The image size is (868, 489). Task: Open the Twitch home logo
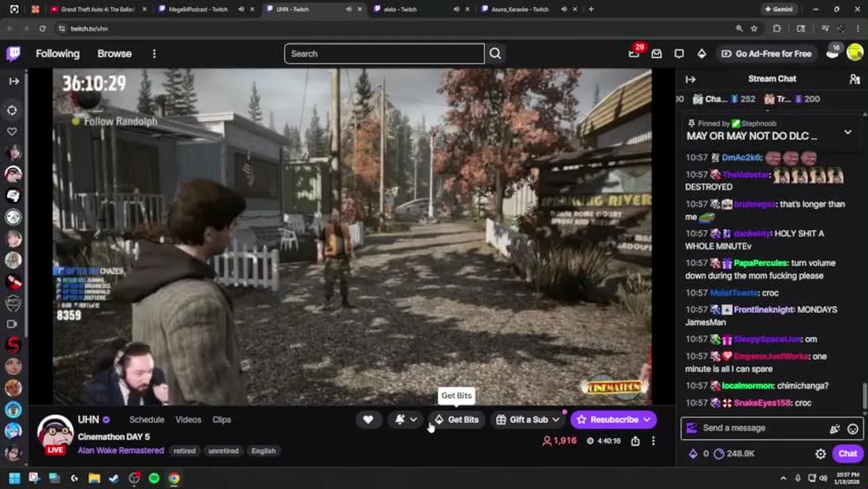point(14,54)
